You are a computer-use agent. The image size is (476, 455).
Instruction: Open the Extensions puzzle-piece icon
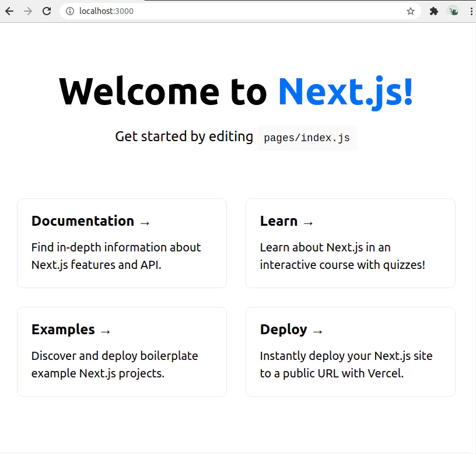(x=434, y=11)
